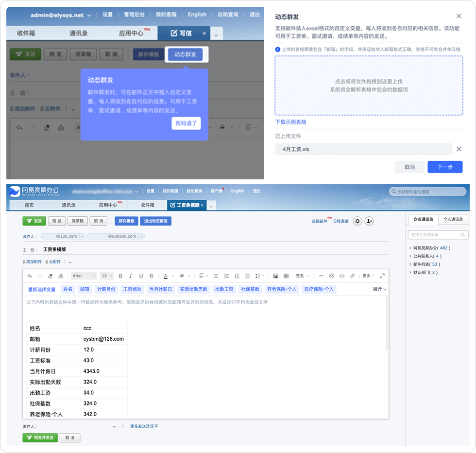The image size is (476, 453).
Task: Clear formatting with the eraser icon
Action: (50, 276)
